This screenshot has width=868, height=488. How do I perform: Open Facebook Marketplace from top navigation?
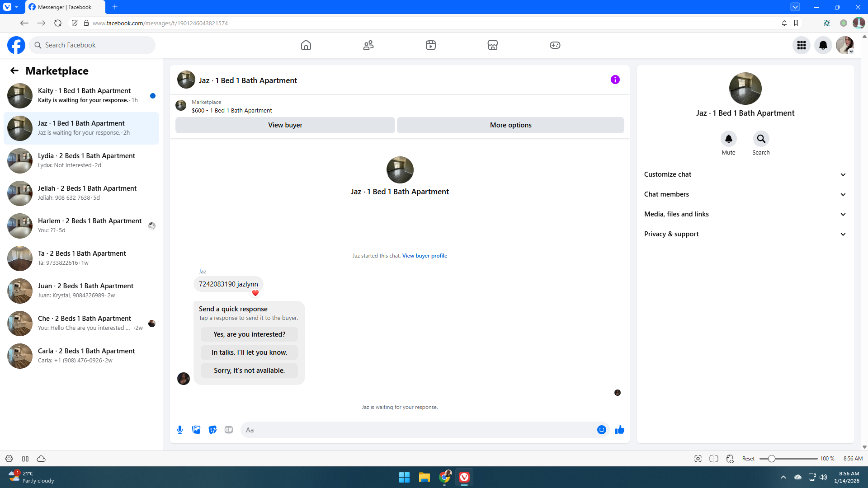pyautogui.click(x=492, y=45)
